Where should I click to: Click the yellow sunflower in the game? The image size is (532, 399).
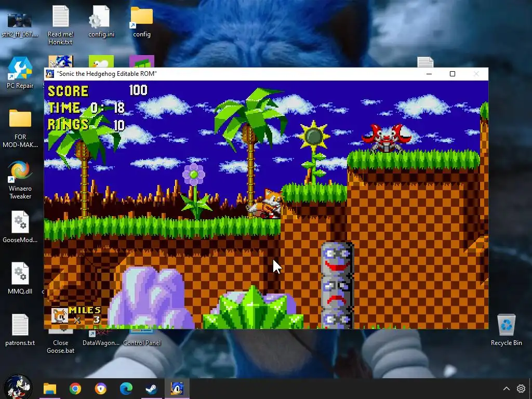(x=314, y=137)
